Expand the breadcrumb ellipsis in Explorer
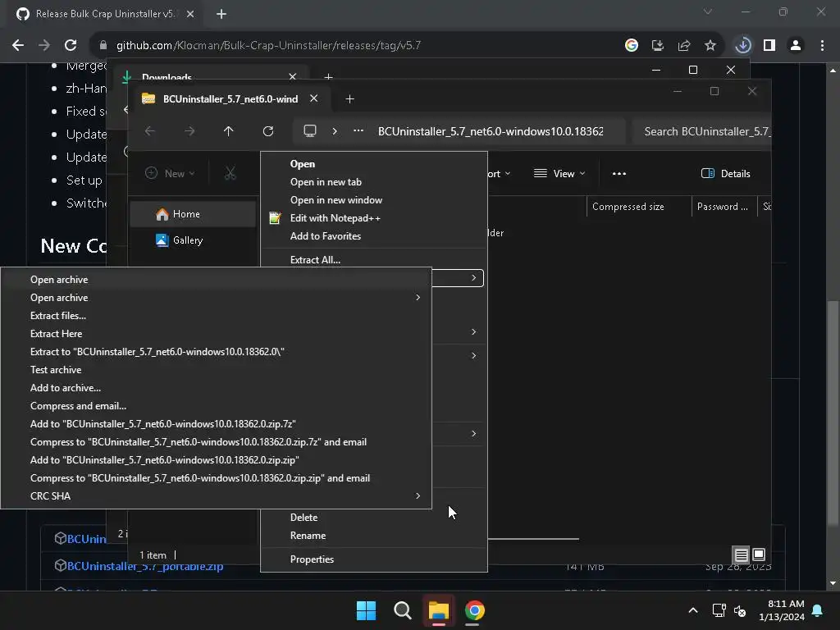The width and height of the screenshot is (840, 630). click(x=358, y=131)
